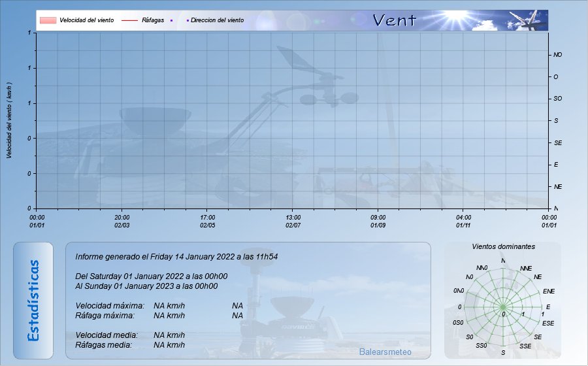Image resolution: width=588 pixels, height=366 pixels.
Task: Click the wind turbine image in header
Action: point(529,20)
